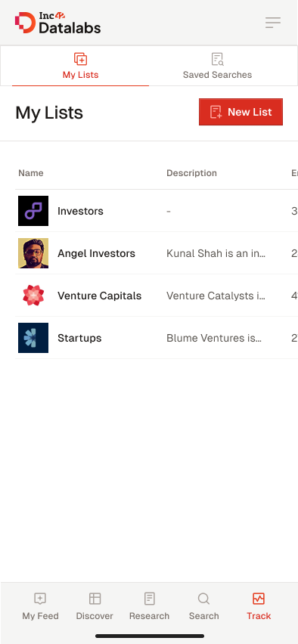Click the Venture Capitals flower logo

click(x=33, y=296)
